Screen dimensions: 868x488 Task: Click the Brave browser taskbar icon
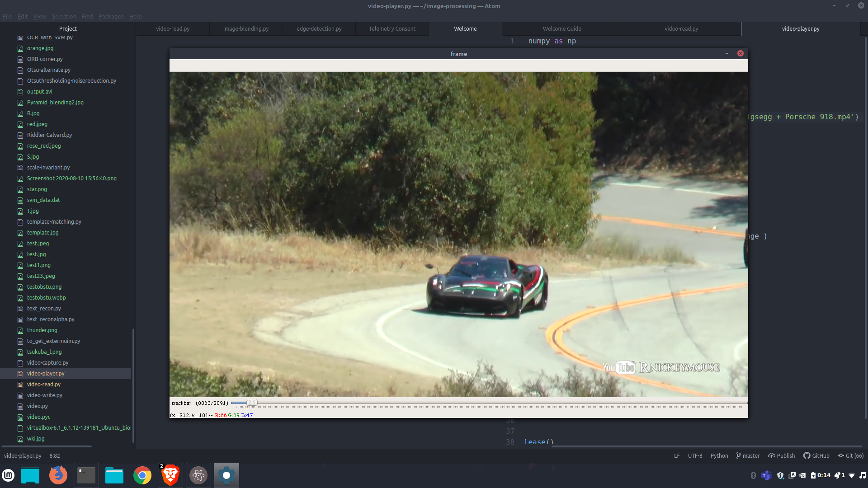tap(170, 475)
